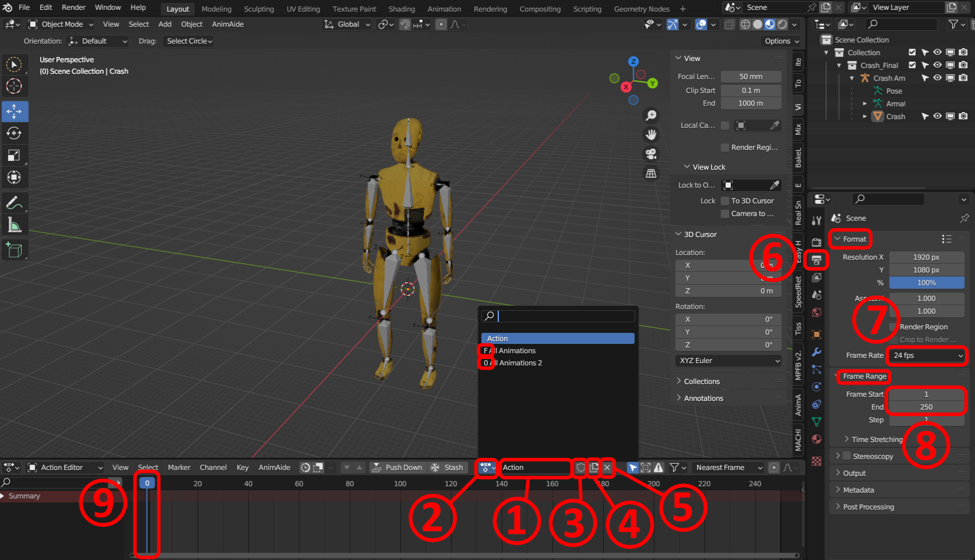Unlink the action with the X icon
Image resolution: width=975 pixels, height=560 pixels.
point(607,468)
